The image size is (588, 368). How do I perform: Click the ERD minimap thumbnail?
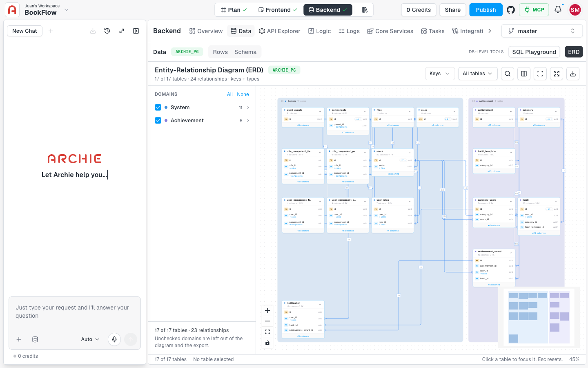tap(539, 317)
